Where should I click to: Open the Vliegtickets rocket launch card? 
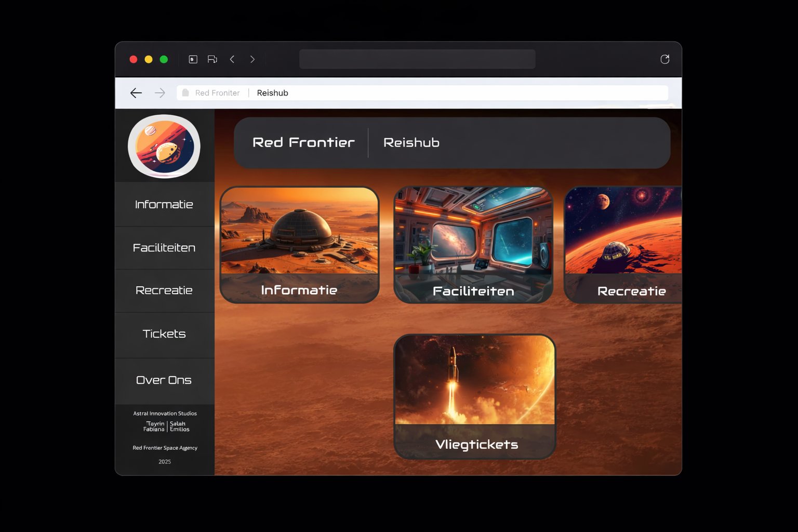[x=475, y=397]
